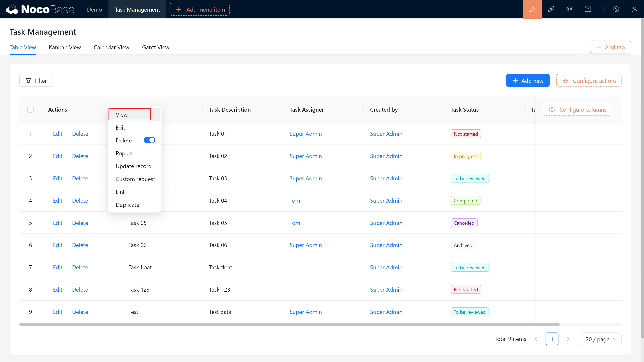Click the help question mark icon
The image size is (644, 362).
point(616,9)
